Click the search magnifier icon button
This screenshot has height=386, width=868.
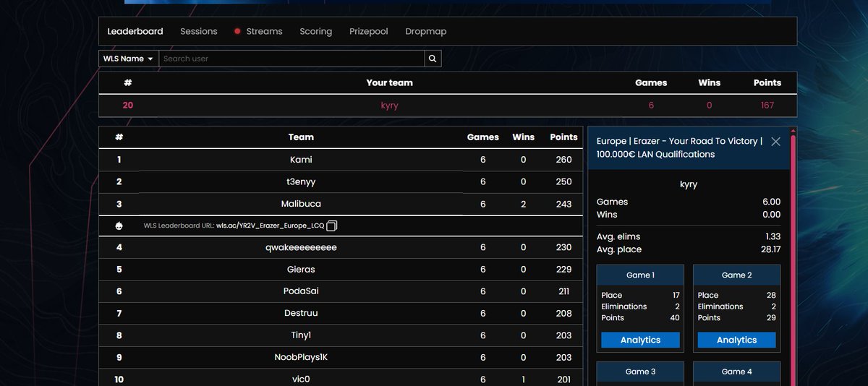point(433,59)
